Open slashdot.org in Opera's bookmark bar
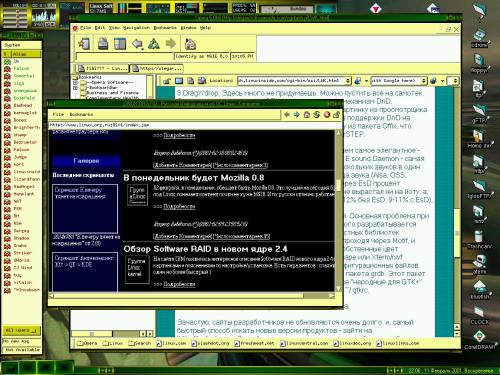The width and height of the screenshot is (500, 375). [210, 343]
